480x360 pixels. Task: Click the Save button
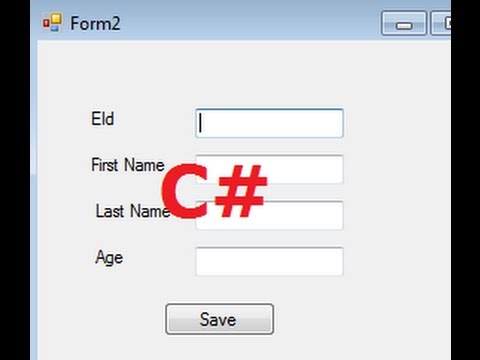(220, 319)
